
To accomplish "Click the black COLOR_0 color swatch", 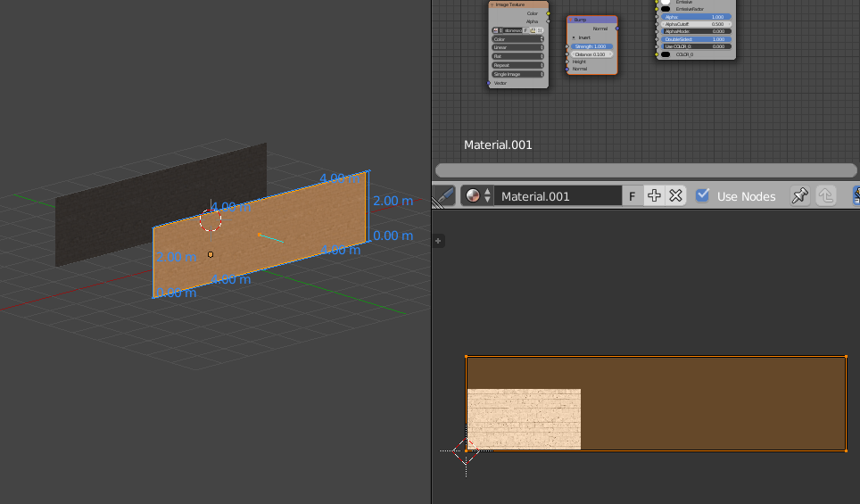I will pyautogui.click(x=666, y=54).
